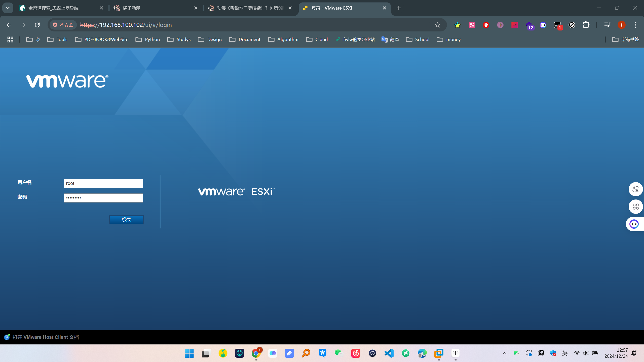Open the Document bookmark folder
This screenshot has height=362, width=644.
[x=245, y=39]
